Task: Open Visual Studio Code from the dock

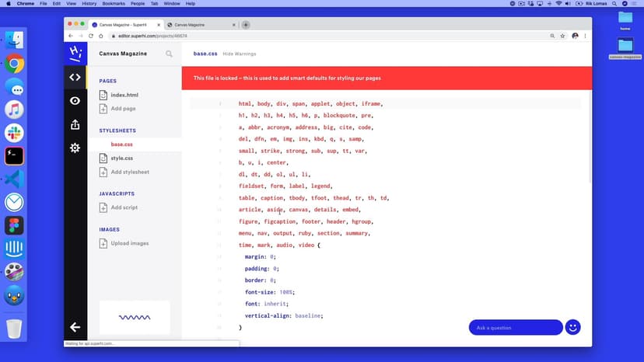Action: pyautogui.click(x=14, y=179)
